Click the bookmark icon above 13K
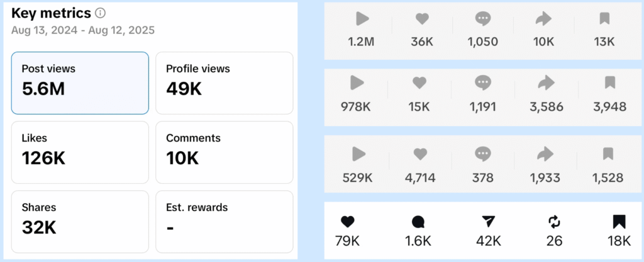The height and width of the screenshot is (262, 644). coord(604,18)
